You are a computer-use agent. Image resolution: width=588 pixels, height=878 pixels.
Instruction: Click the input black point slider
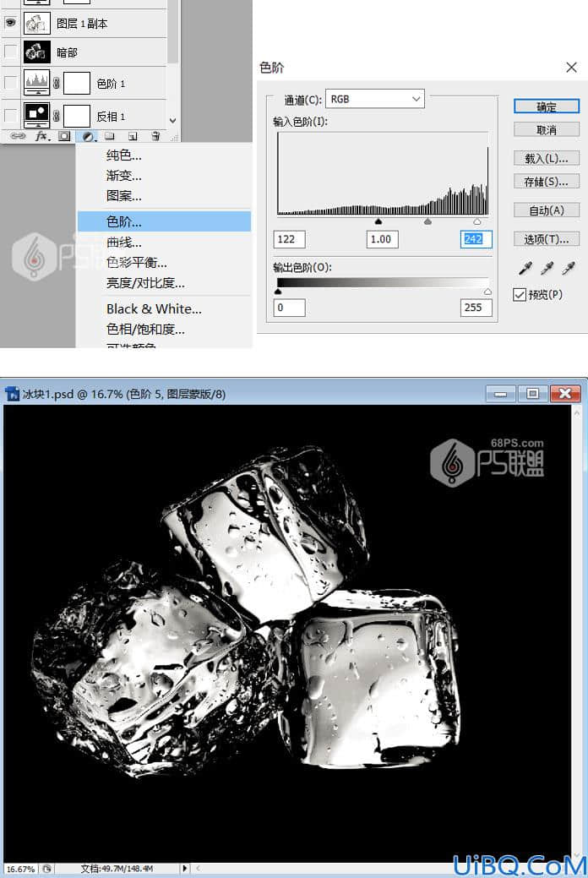(378, 221)
